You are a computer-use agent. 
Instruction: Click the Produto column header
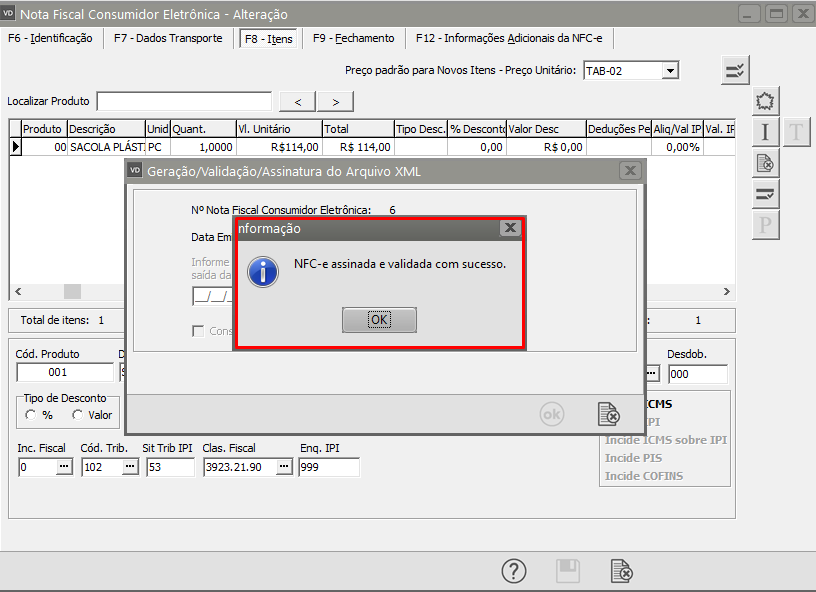click(x=42, y=129)
